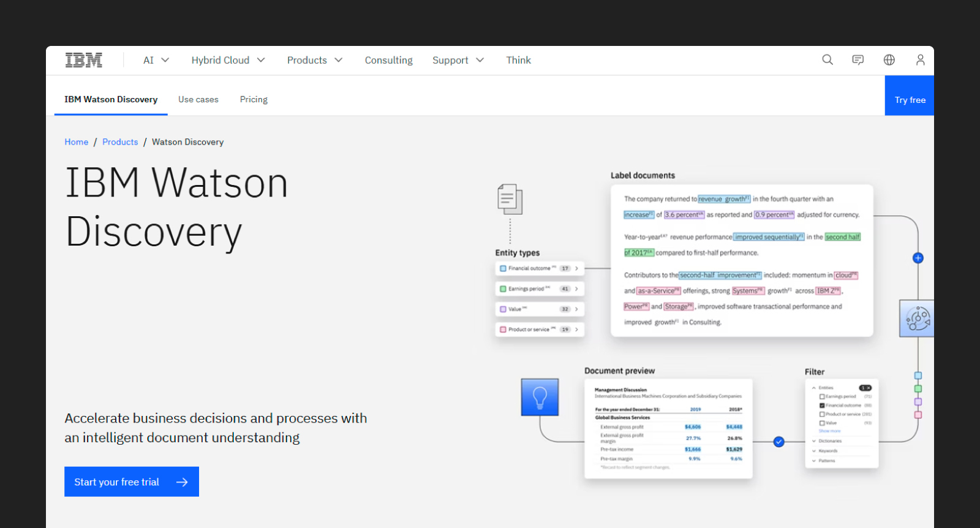Click the Show more link in Filter
Screen dimensions: 980x528
click(829, 431)
